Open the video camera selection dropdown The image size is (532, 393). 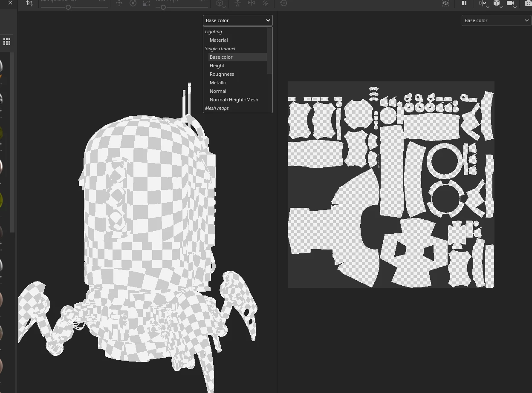(x=512, y=3)
